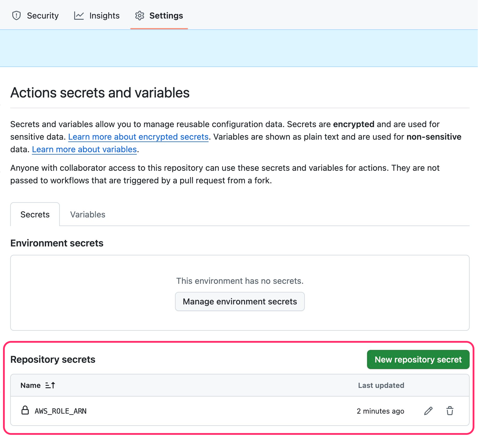The image size is (478, 448).
Task: Open Learn more about encrypted secrets link
Action: (x=138, y=137)
